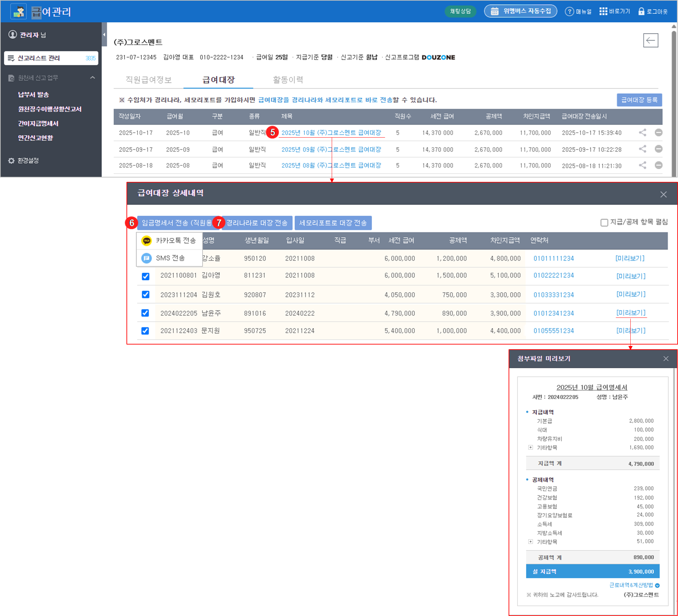This screenshot has width=678, height=616.
Task: Expand 기타항목 under 지급내역
Action: pyautogui.click(x=530, y=447)
